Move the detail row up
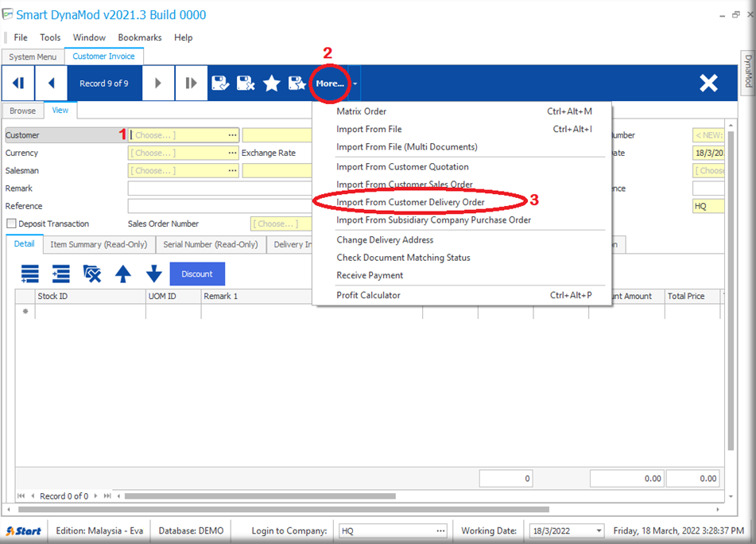Image resolution: width=756 pixels, height=544 pixels. coord(123,274)
